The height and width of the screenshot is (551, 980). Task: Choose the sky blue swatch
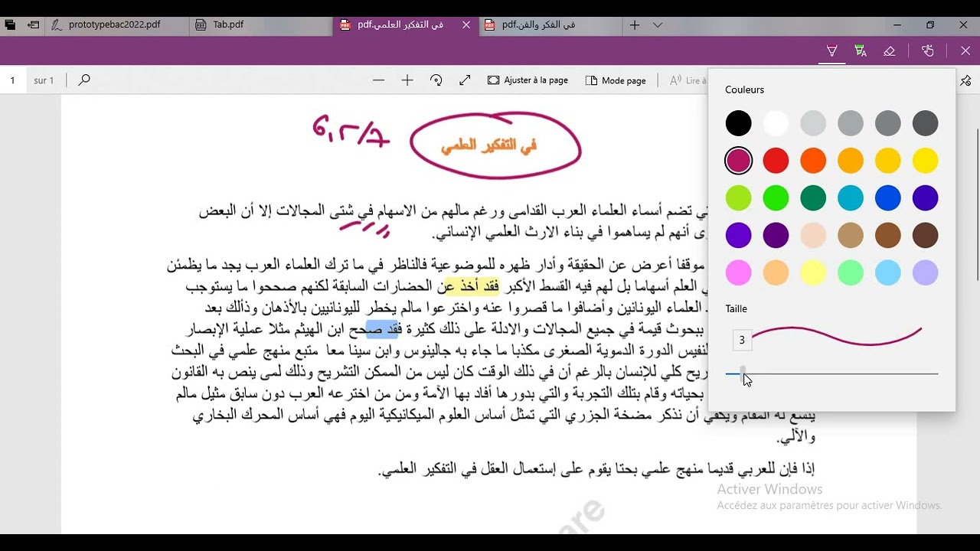[x=888, y=272]
